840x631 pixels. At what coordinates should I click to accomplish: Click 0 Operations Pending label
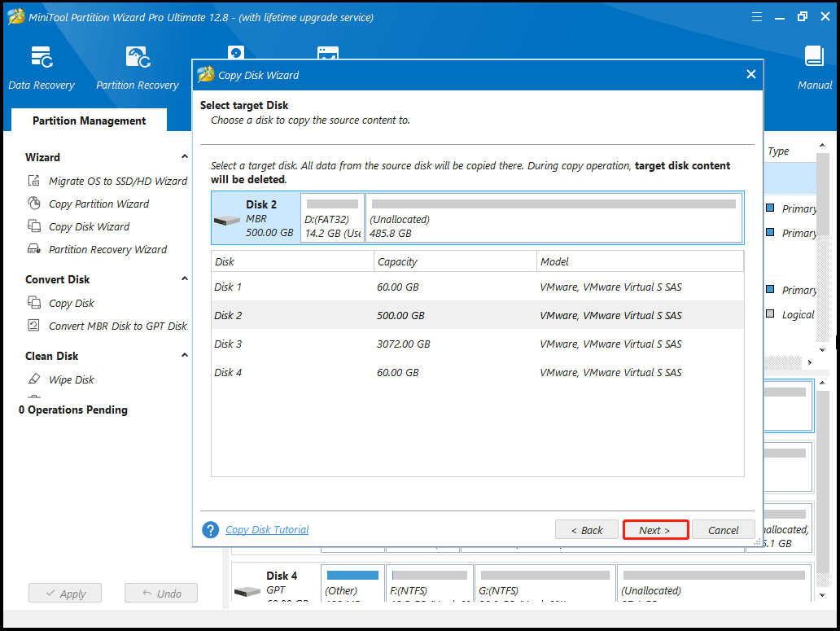click(x=73, y=410)
